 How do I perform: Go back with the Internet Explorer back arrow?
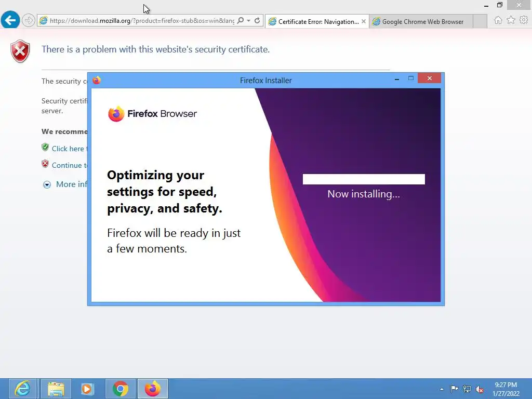click(x=10, y=20)
